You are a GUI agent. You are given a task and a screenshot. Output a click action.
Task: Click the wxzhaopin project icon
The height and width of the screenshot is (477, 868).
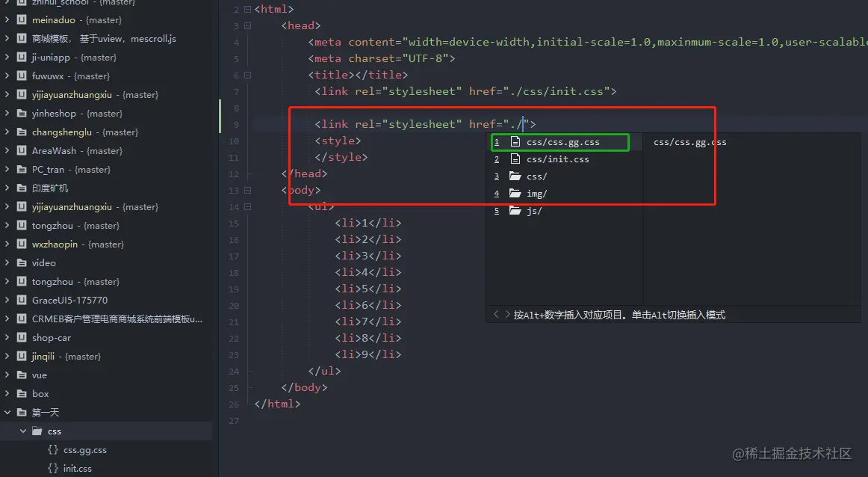click(x=22, y=244)
